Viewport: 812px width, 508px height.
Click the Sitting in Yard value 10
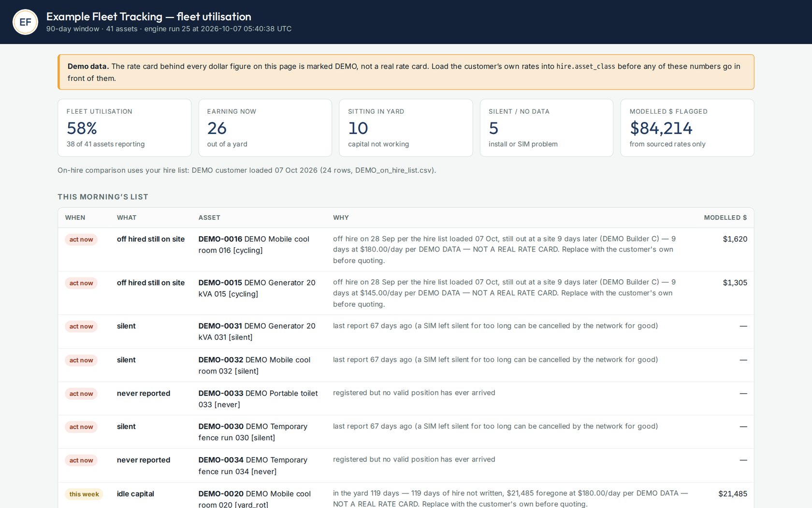coord(358,128)
